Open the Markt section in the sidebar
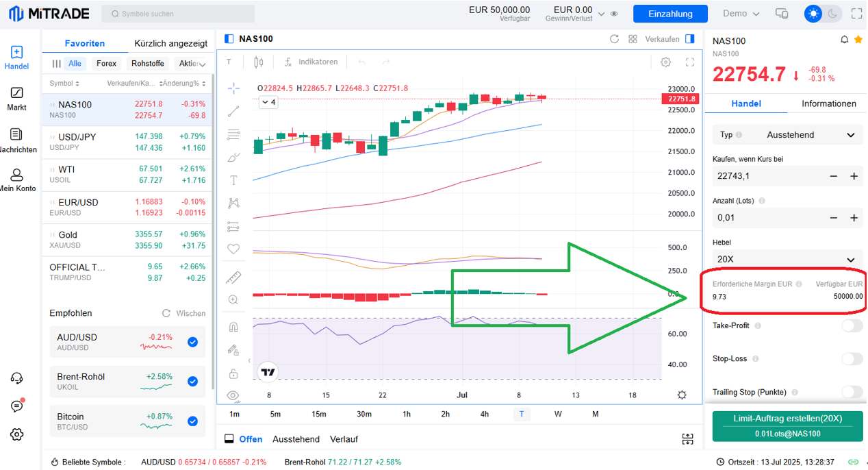 coord(16,99)
